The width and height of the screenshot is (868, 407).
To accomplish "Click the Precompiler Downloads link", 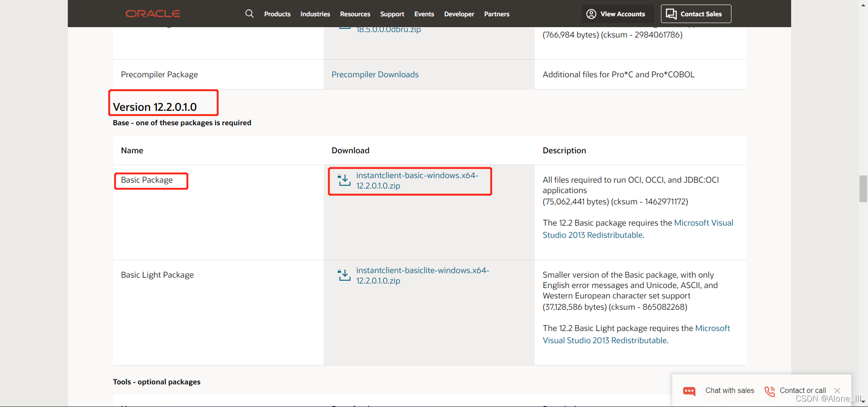I will (375, 74).
